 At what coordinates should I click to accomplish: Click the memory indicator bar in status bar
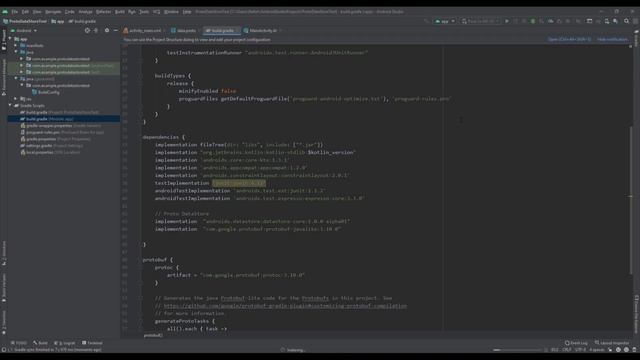[x=517, y=350]
